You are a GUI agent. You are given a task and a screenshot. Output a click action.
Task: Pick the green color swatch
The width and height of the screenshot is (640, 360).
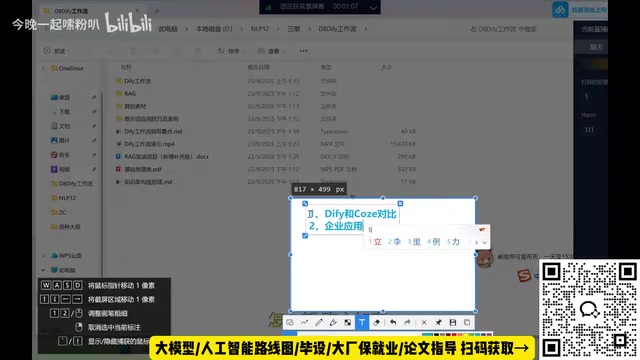[x=471, y=335]
